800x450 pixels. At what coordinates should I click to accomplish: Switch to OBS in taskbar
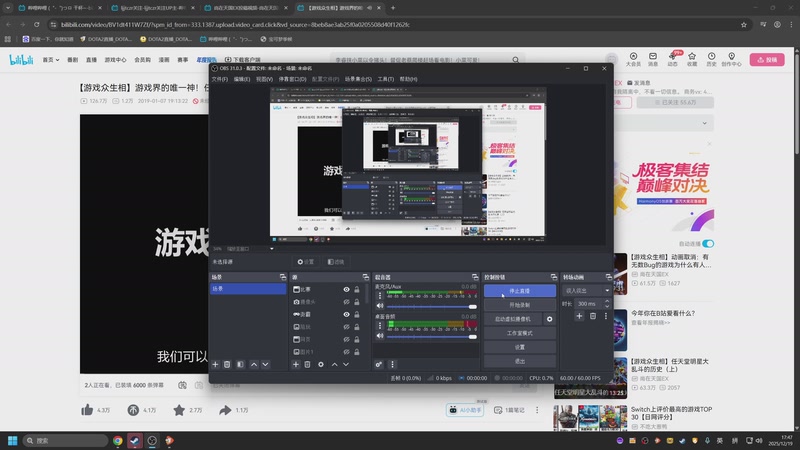point(152,440)
